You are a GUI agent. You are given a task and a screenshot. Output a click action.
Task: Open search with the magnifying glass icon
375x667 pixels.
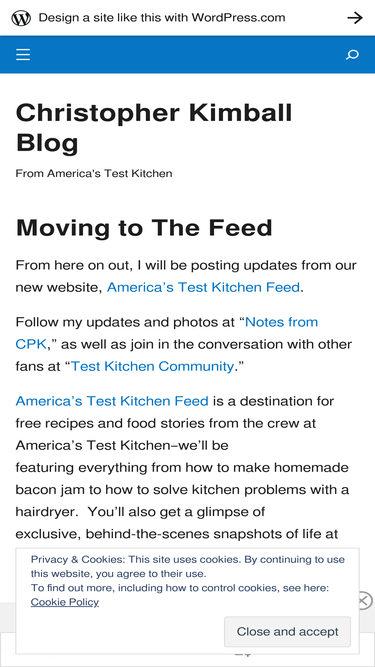tap(352, 55)
